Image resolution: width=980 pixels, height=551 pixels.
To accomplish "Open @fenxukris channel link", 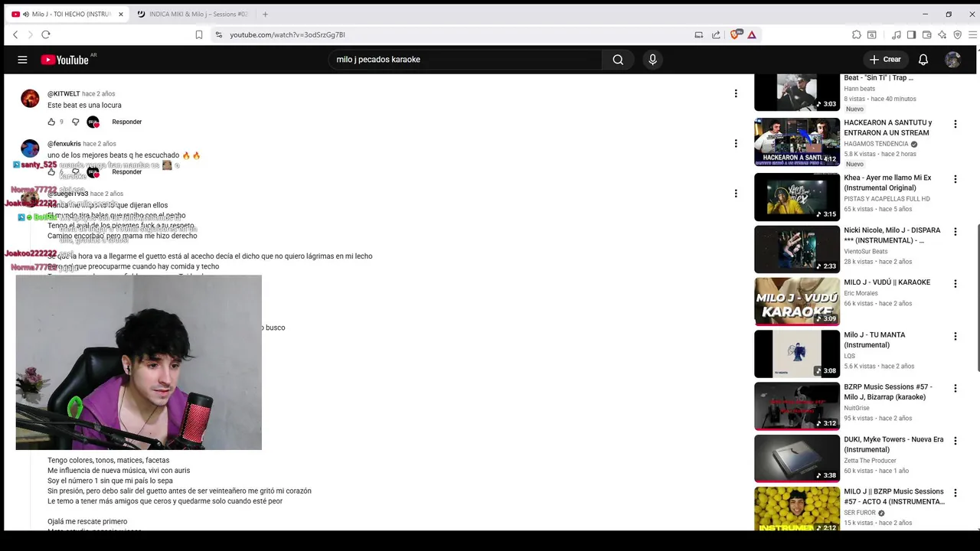I will point(64,144).
